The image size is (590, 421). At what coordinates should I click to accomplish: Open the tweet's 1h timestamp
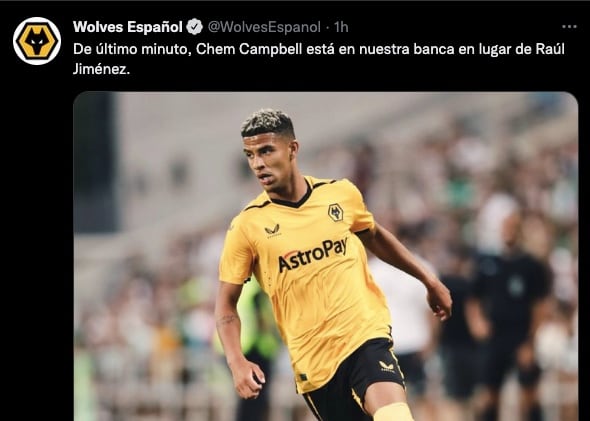pyautogui.click(x=341, y=27)
